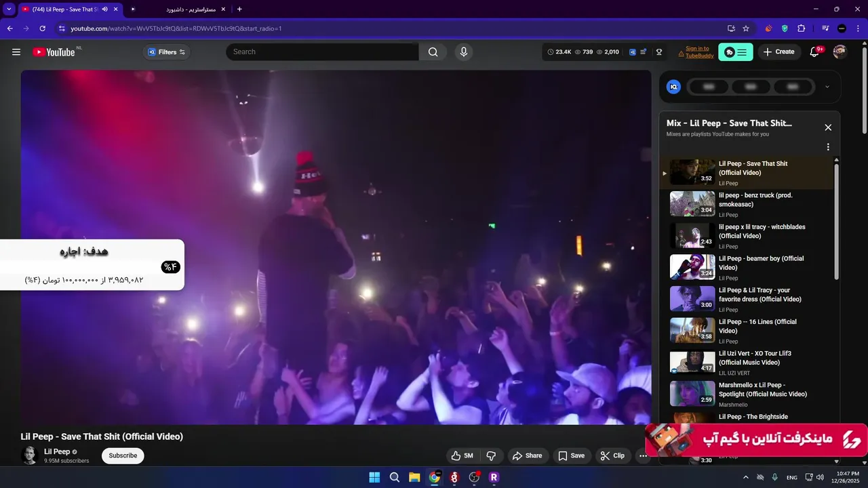Open the vidIQ Filters button

pyautogui.click(x=167, y=52)
